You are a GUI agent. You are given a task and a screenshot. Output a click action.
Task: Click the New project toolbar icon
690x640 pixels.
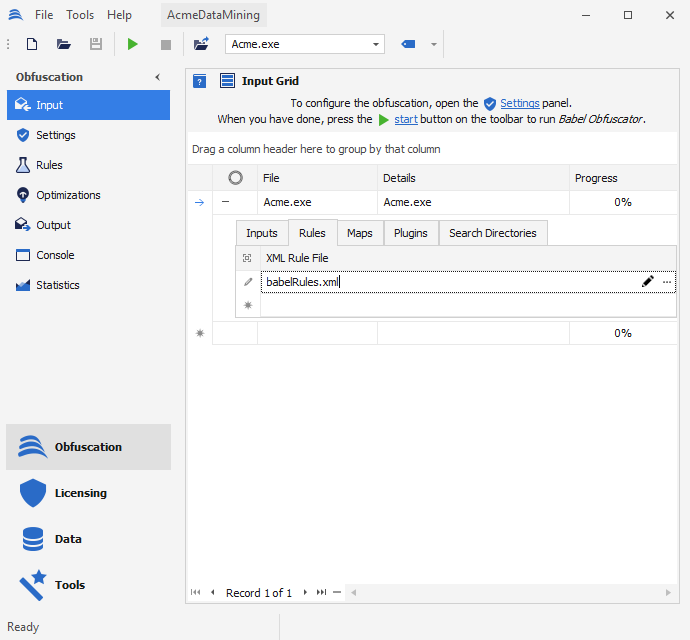point(32,44)
